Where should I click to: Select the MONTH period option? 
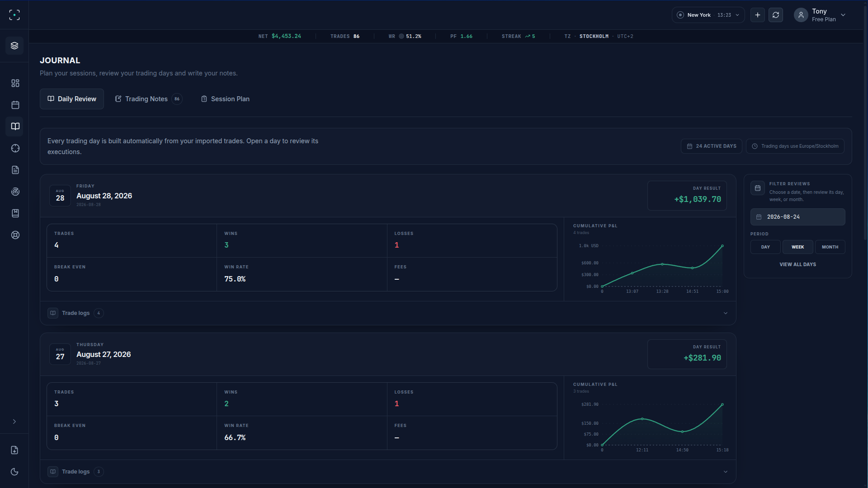point(830,247)
